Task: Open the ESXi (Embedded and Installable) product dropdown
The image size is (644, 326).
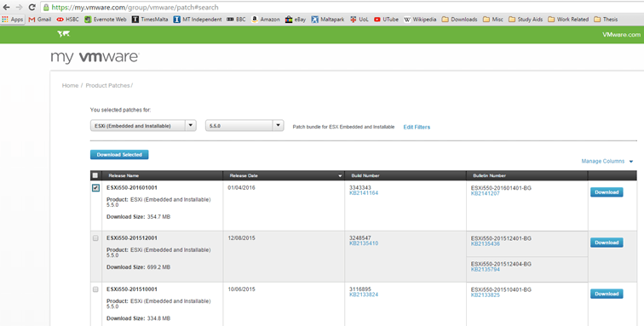Action: tap(143, 126)
